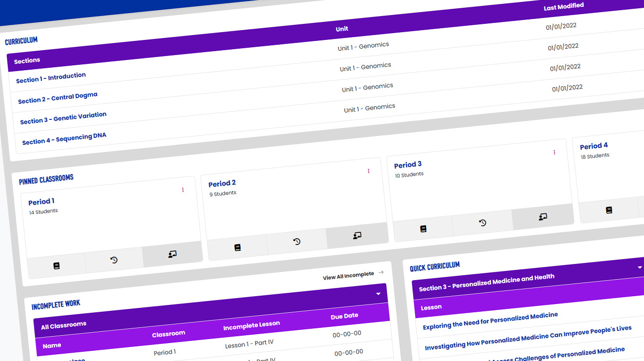The height and width of the screenshot is (361, 644).
Task: Open the Period 3 three-dot options menu
Action: pyautogui.click(x=554, y=152)
